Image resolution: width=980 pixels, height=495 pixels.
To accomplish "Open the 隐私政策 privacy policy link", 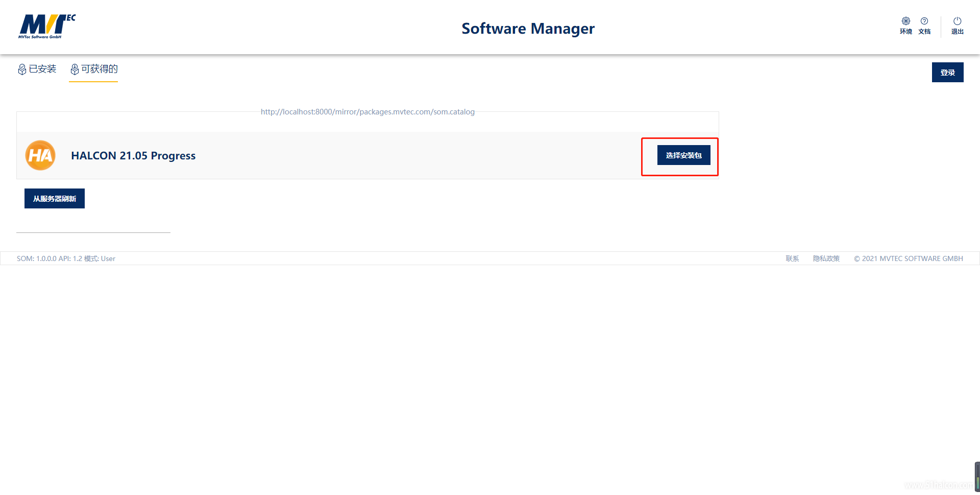I will [826, 258].
